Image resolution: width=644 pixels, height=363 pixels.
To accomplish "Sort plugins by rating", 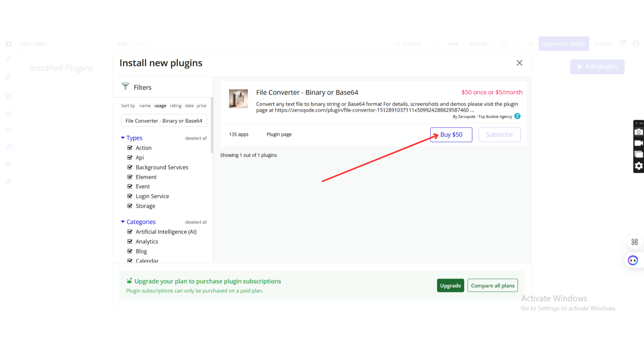I will tap(176, 106).
